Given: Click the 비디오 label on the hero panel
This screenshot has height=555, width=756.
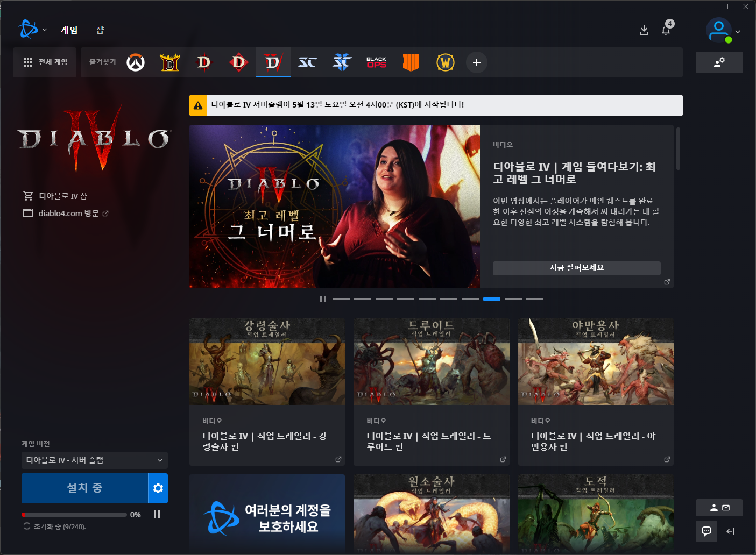Looking at the screenshot, I should 503,145.
